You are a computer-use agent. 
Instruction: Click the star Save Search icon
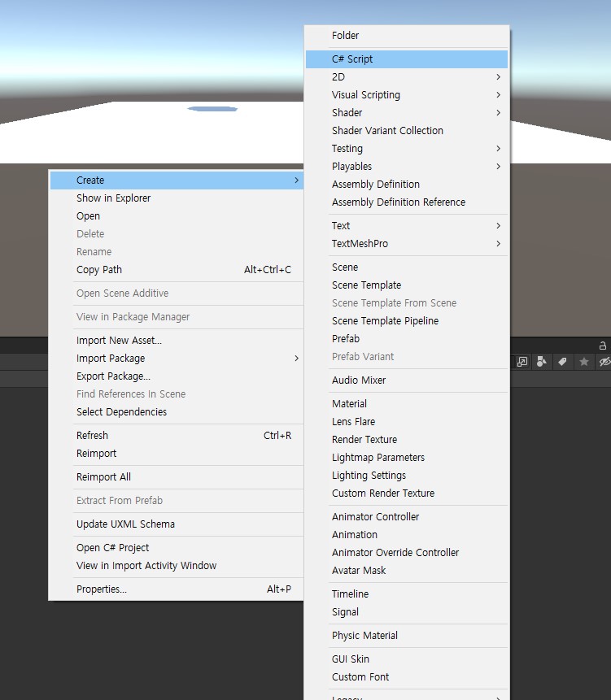coord(584,362)
